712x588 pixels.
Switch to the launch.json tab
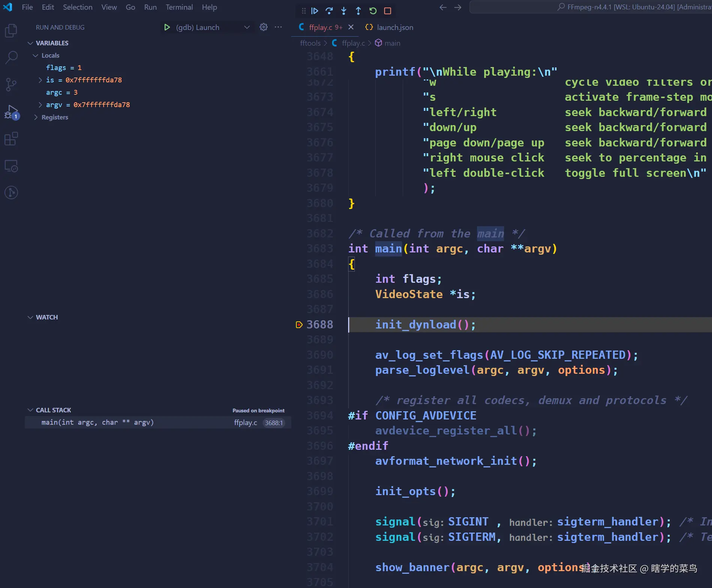(x=389, y=27)
